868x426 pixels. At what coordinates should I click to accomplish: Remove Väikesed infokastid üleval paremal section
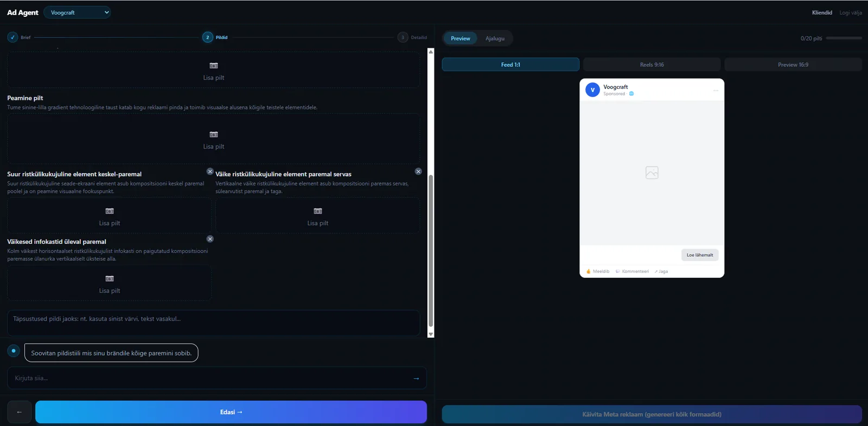click(x=210, y=239)
